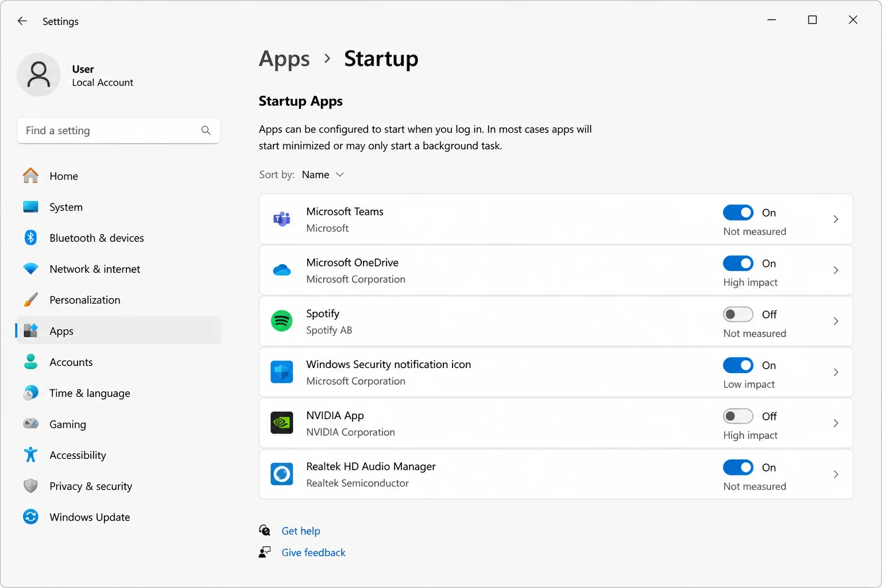Click the Microsoft Teams app icon

pyautogui.click(x=282, y=219)
